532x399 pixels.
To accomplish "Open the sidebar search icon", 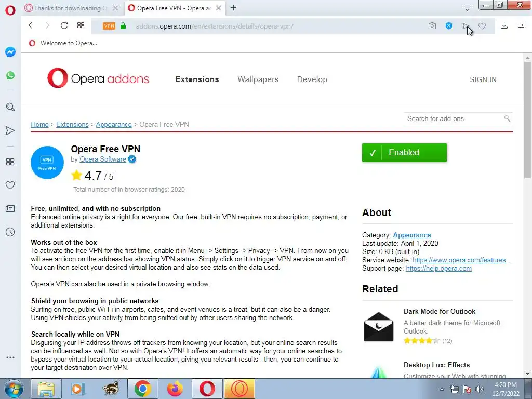I will click(x=10, y=107).
